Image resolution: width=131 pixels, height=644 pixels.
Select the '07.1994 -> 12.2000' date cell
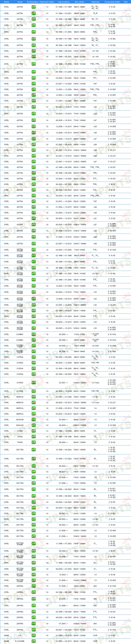click(64, 431)
